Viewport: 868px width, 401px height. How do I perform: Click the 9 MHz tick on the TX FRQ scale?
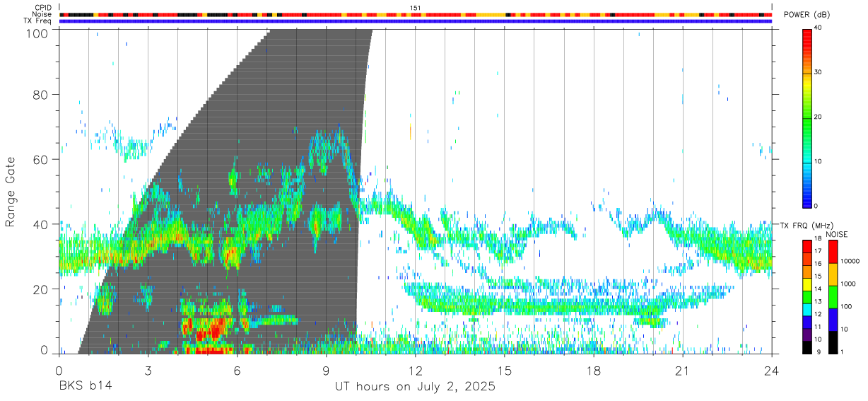pyautogui.click(x=817, y=351)
